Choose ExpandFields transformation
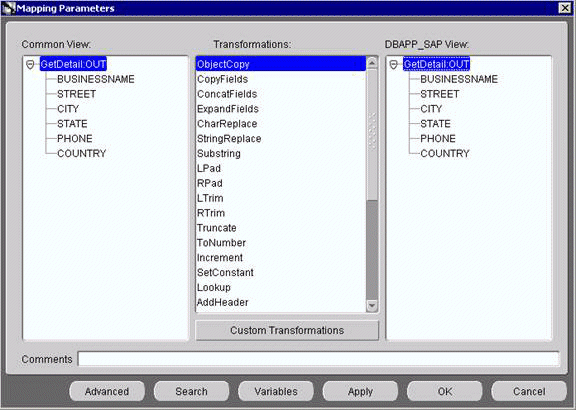The width and height of the screenshot is (576, 410). 281,109
